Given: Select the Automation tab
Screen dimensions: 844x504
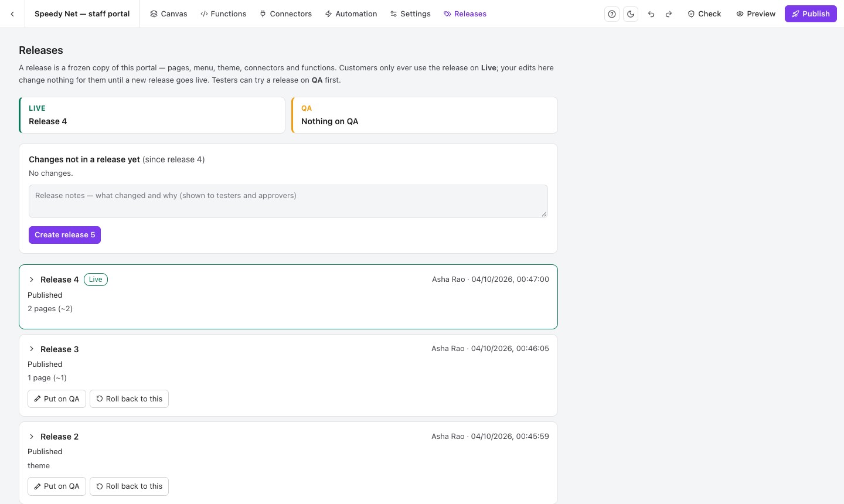Looking at the screenshot, I should coord(351,14).
